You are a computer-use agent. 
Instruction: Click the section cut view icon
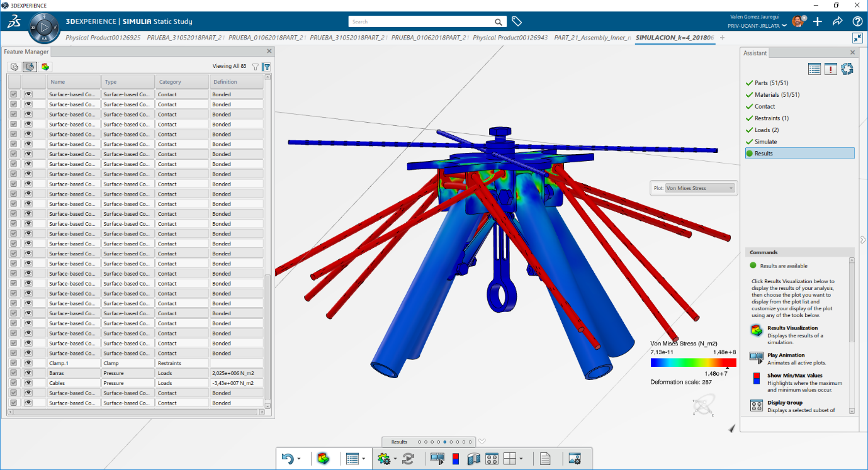474,459
